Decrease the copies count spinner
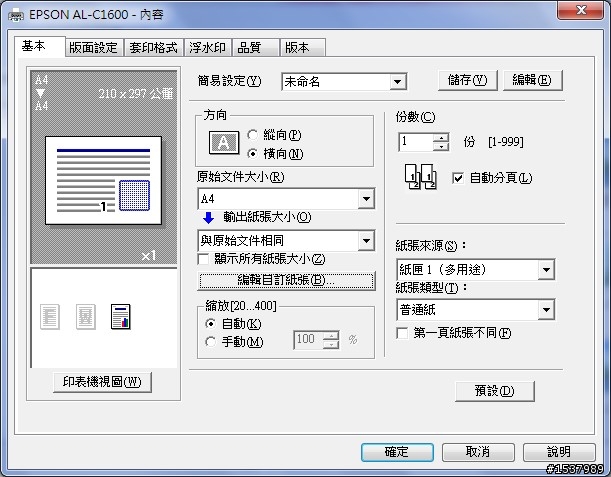 (441, 147)
